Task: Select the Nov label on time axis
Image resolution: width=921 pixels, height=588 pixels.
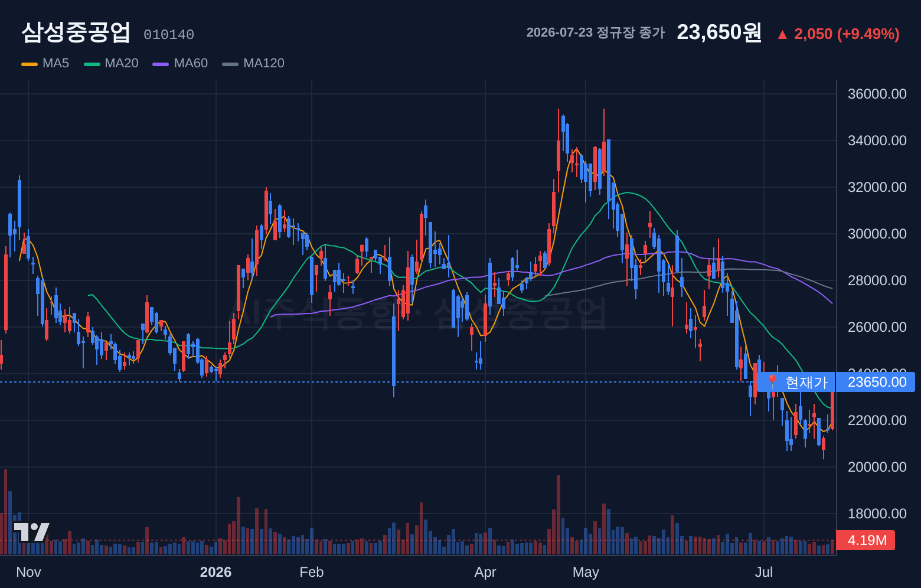Action: click(28, 572)
